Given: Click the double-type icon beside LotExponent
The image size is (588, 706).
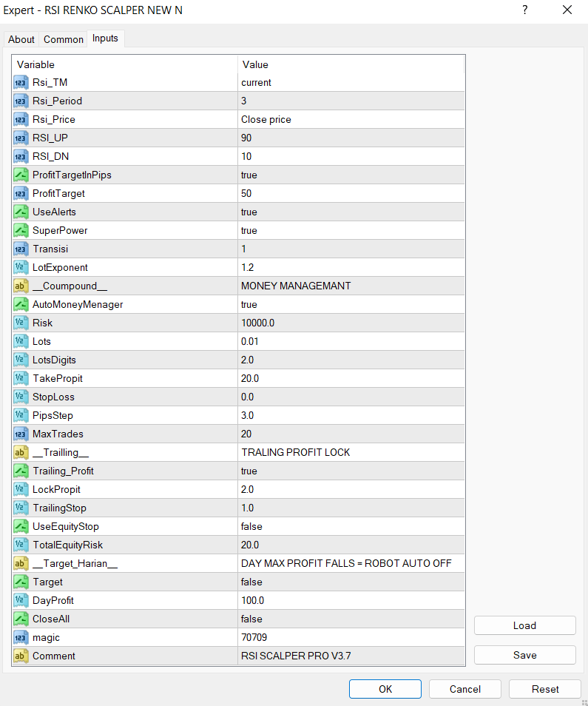Looking at the screenshot, I should (x=21, y=267).
